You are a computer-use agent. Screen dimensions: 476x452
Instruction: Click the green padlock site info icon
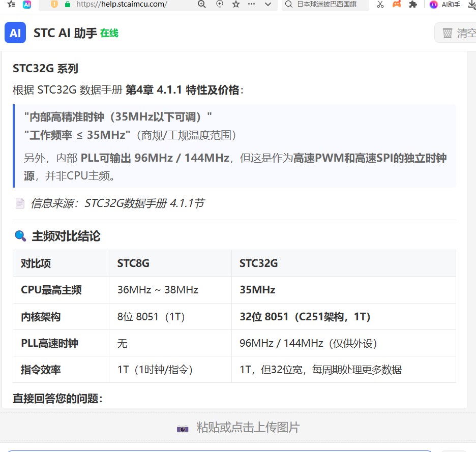68,4
